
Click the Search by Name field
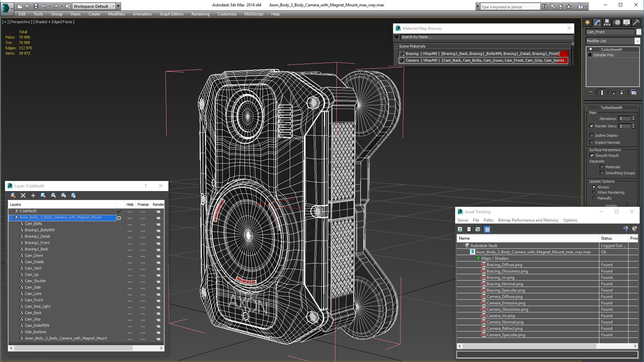[x=483, y=37]
